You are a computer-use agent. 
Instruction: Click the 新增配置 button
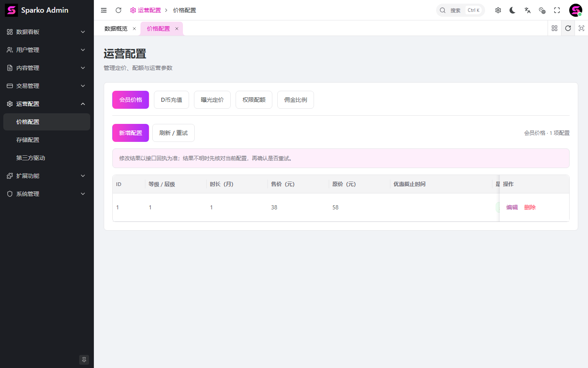pyautogui.click(x=131, y=133)
